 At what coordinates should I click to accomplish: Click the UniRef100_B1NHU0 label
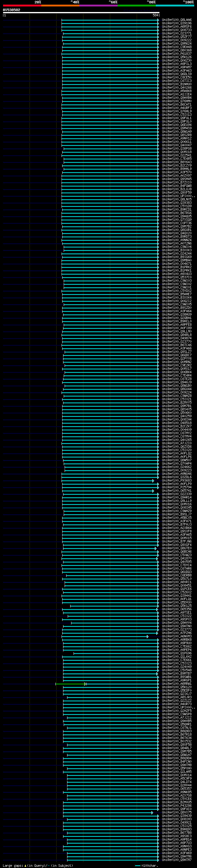(x=177, y=84)
